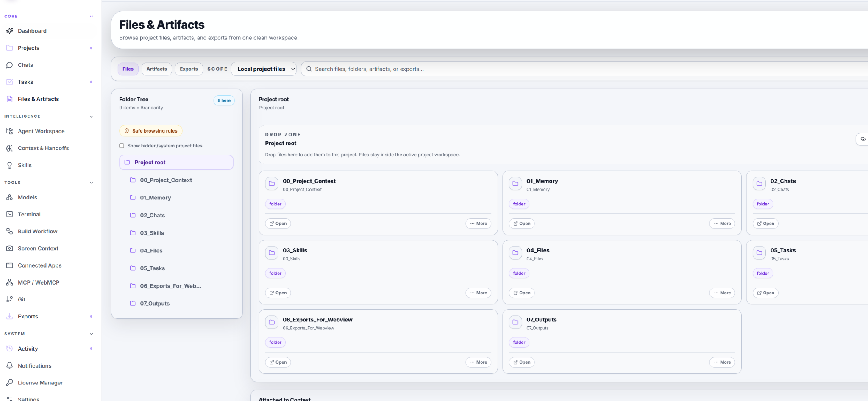Open the 00_Project_Context folder card
The width and height of the screenshot is (868, 401).
coord(278,224)
